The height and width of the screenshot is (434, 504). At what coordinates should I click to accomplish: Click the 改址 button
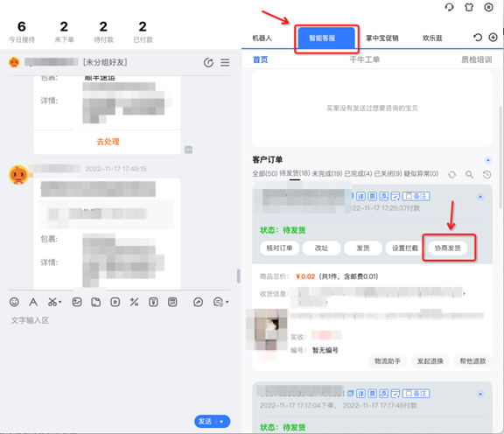[321, 248]
